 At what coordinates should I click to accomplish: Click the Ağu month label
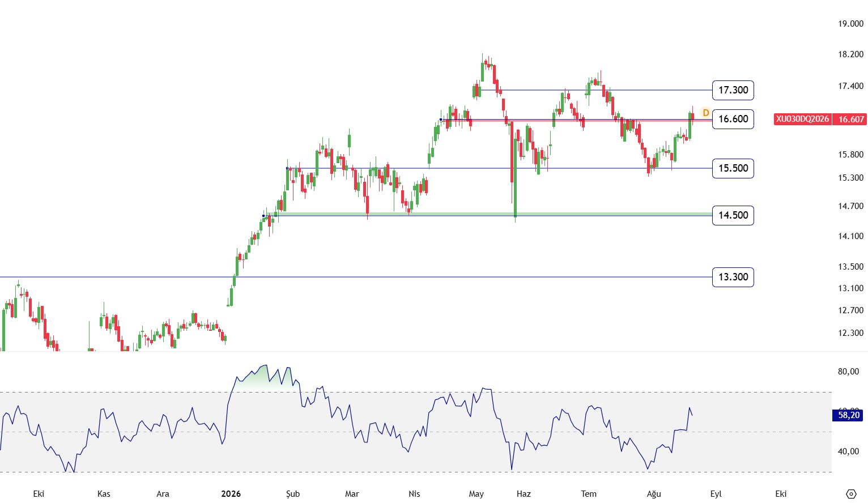(x=654, y=494)
